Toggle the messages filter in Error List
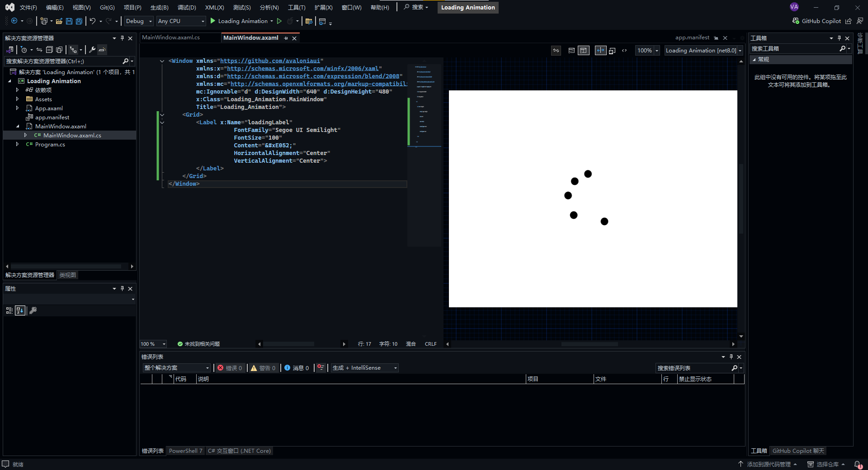The height and width of the screenshot is (470, 868). 297,368
